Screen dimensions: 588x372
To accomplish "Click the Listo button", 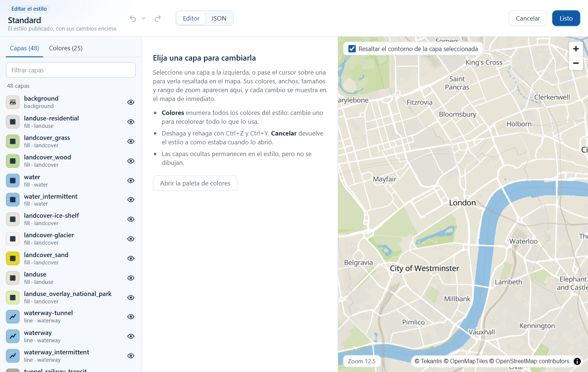I will point(566,18).
